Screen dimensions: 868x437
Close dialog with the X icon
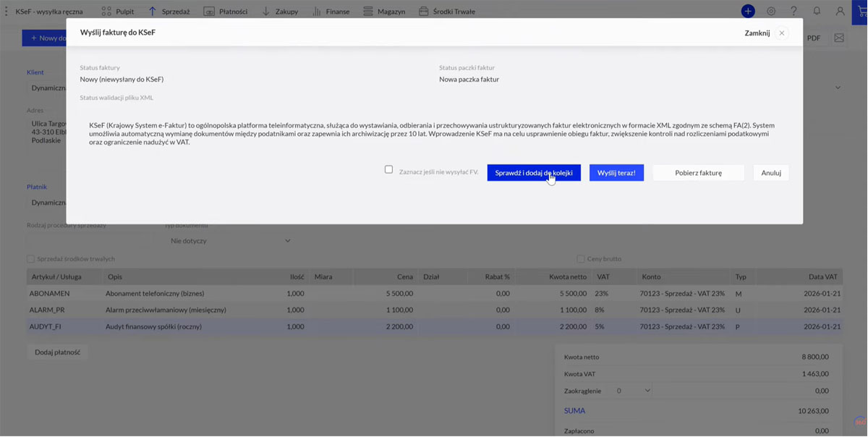(782, 33)
